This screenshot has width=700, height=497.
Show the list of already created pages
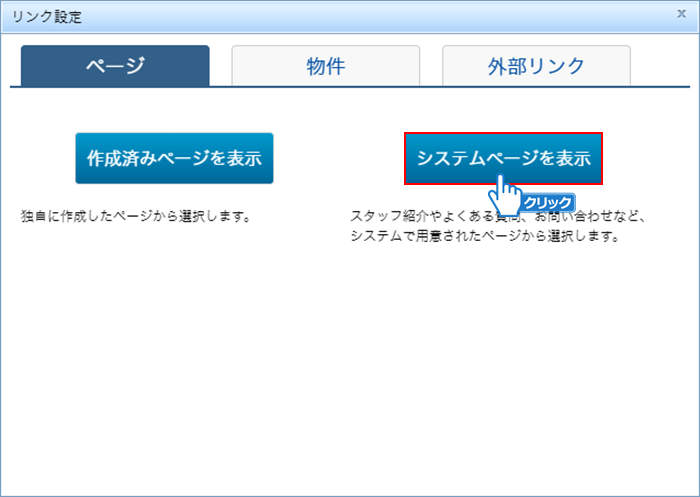coord(174,158)
